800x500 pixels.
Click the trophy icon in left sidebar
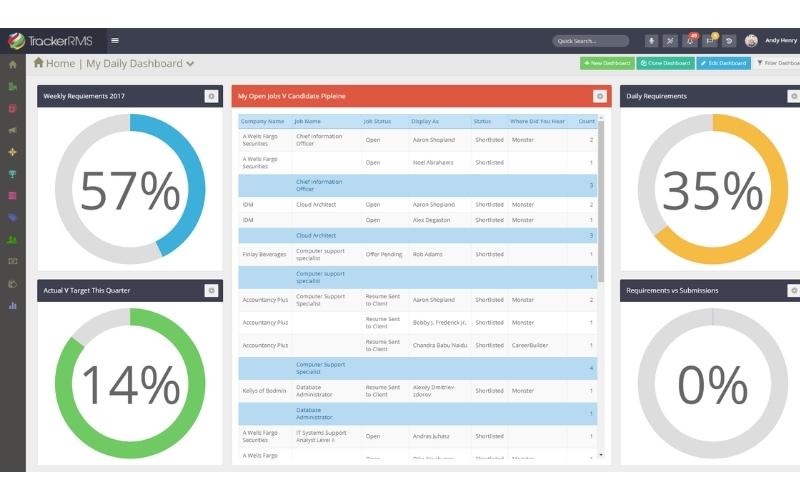pyautogui.click(x=12, y=174)
